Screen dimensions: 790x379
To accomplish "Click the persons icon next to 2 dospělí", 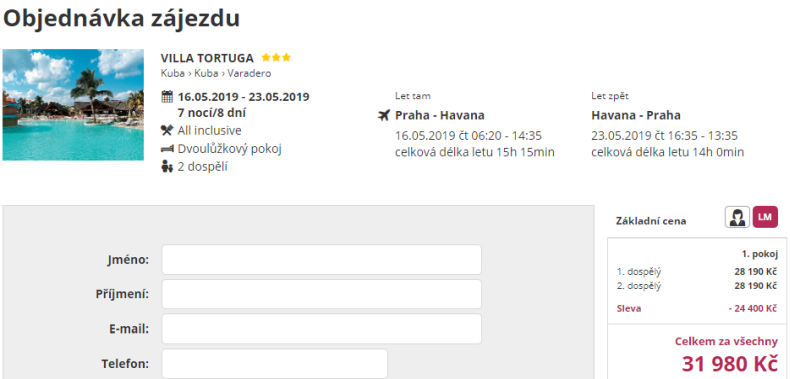I will coord(167,167).
